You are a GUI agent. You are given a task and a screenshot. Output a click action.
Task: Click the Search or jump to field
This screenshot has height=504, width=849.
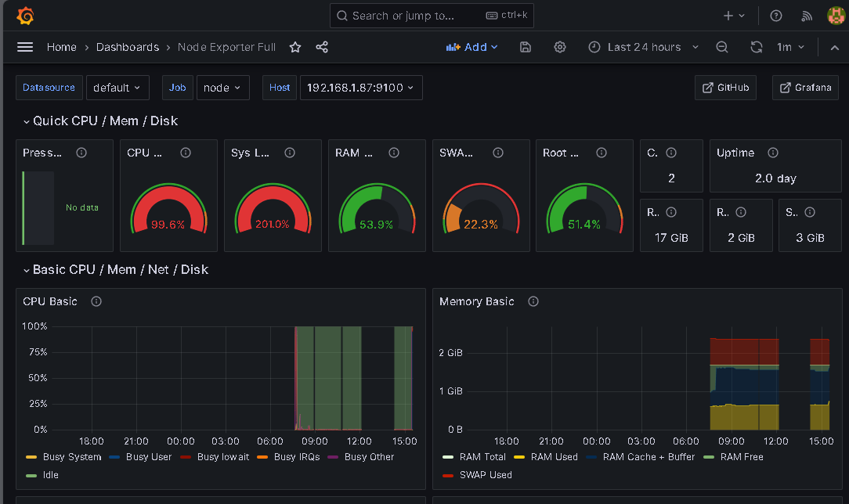(x=432, y=16)
